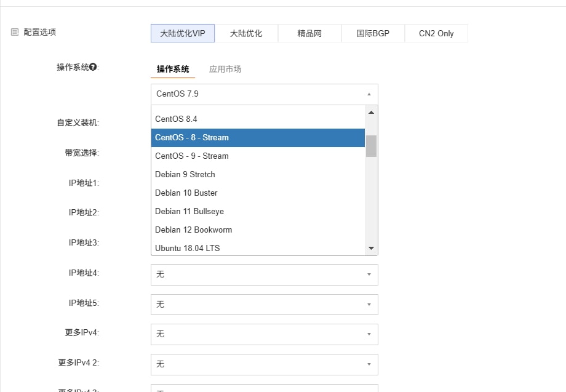Collapse the CentOS 7.9 dropdown
Viewport: 566px width, 392px height.
(x=264, y=94)
